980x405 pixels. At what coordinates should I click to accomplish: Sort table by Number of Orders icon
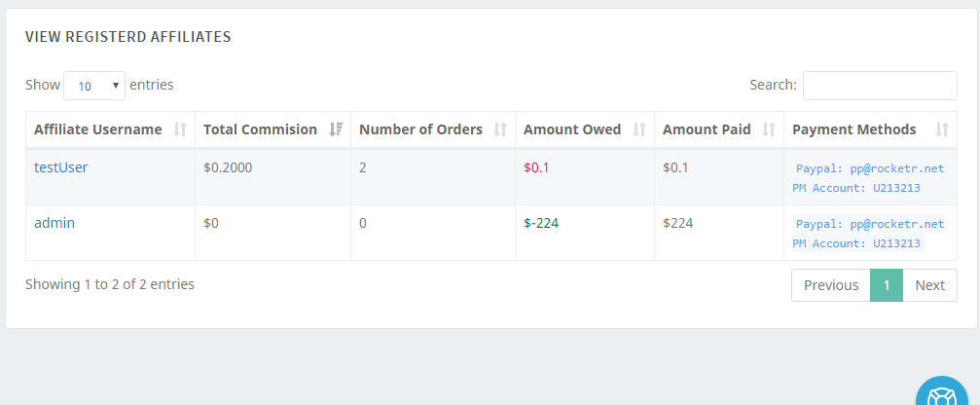pos(500,129)
